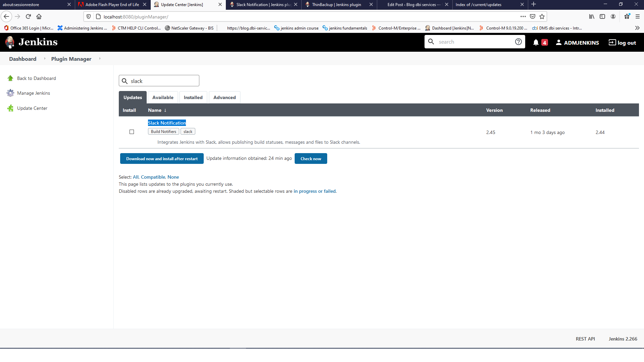Save page to Pocket icon
The image size is (644, 362).
533,16
